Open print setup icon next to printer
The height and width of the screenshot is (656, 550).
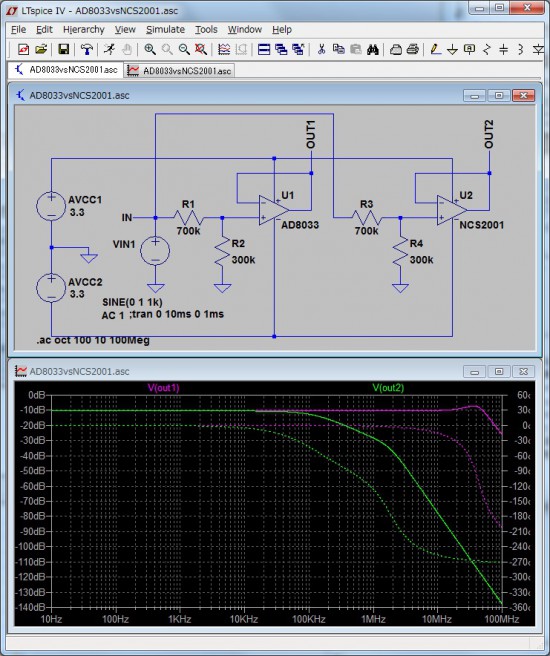396,50
